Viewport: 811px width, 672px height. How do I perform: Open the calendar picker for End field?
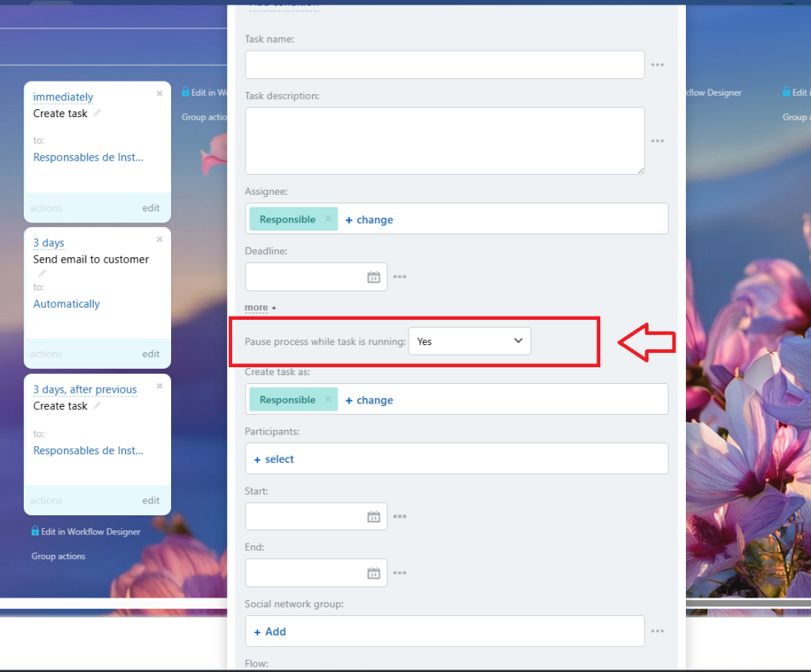point(374,573)
